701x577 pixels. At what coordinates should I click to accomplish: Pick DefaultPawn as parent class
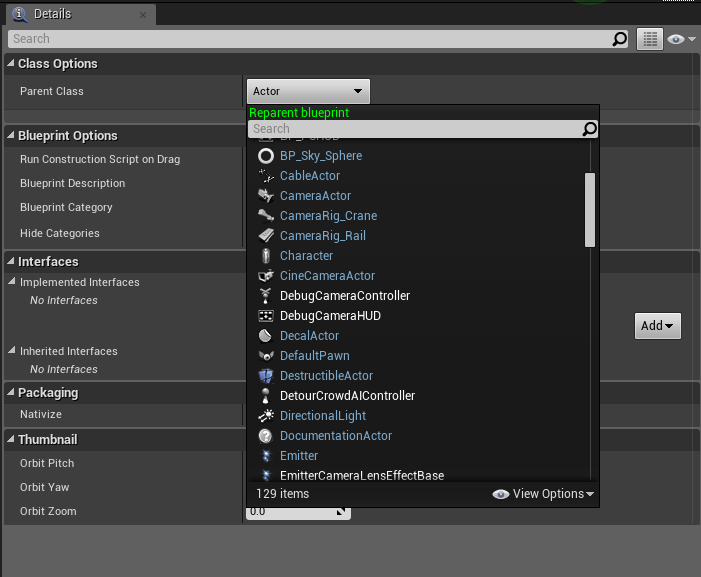(x=315, y=356)
